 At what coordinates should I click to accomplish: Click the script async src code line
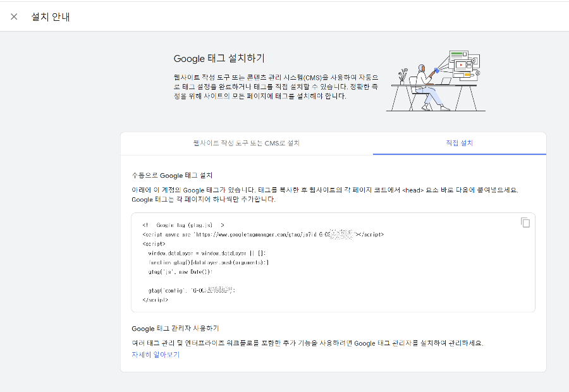263,235
